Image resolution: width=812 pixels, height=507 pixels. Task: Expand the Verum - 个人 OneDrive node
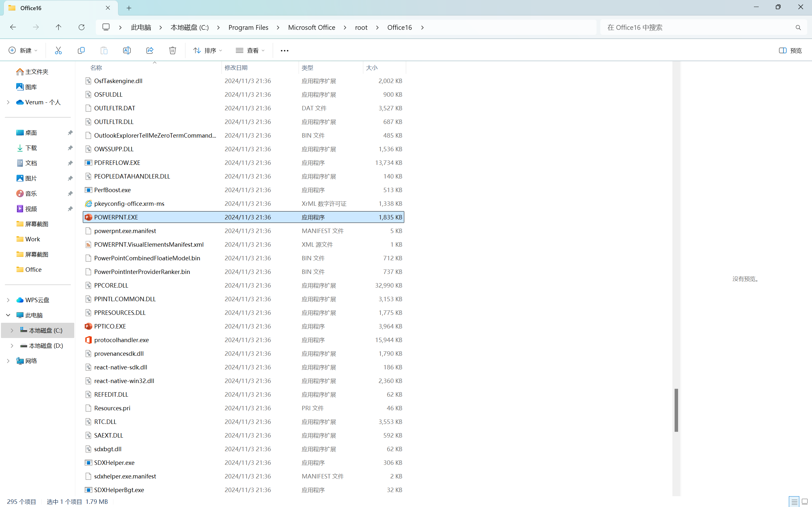click(8, 102)
